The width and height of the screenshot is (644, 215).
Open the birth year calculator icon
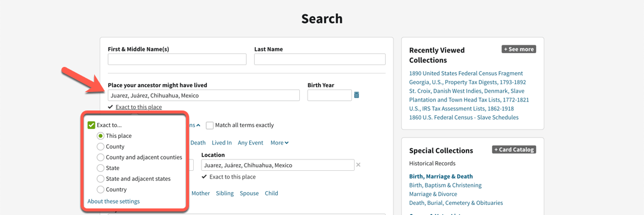[357, 96]
